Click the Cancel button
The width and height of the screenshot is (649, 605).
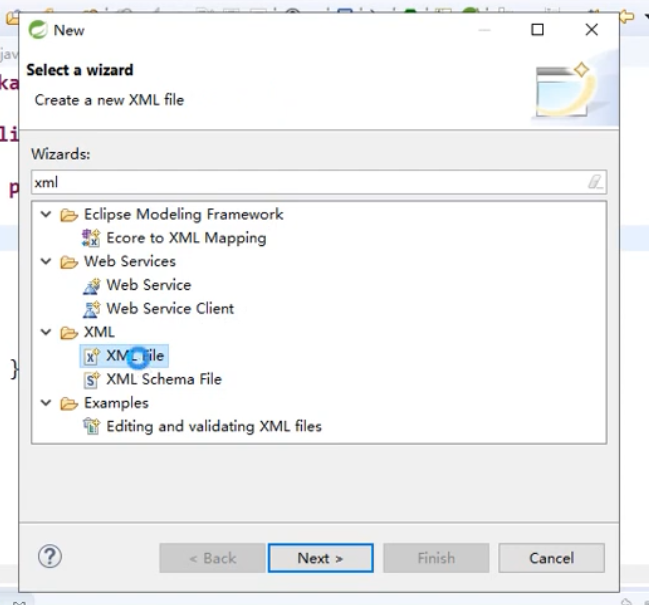551,558
